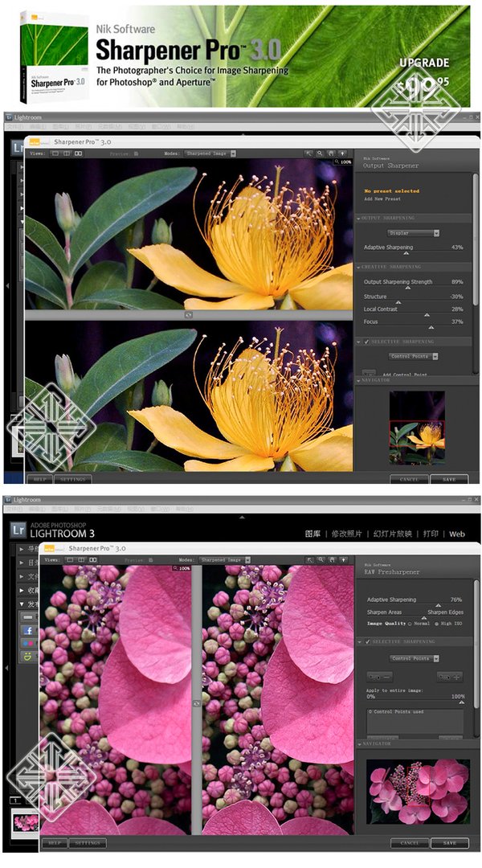Switch to 打印 Print module

click(431, 534)
